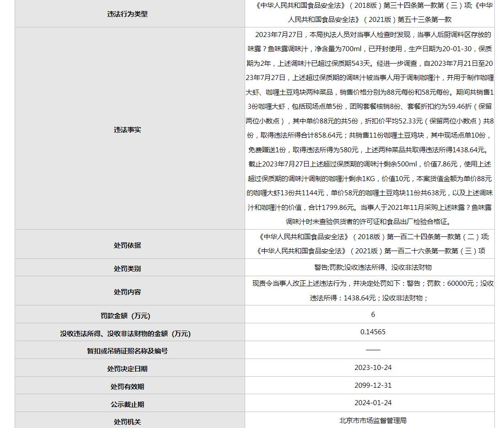504x428 pixels.
Task: Click the 处罚依据 law citation text
Action: (x=373, y=244)
